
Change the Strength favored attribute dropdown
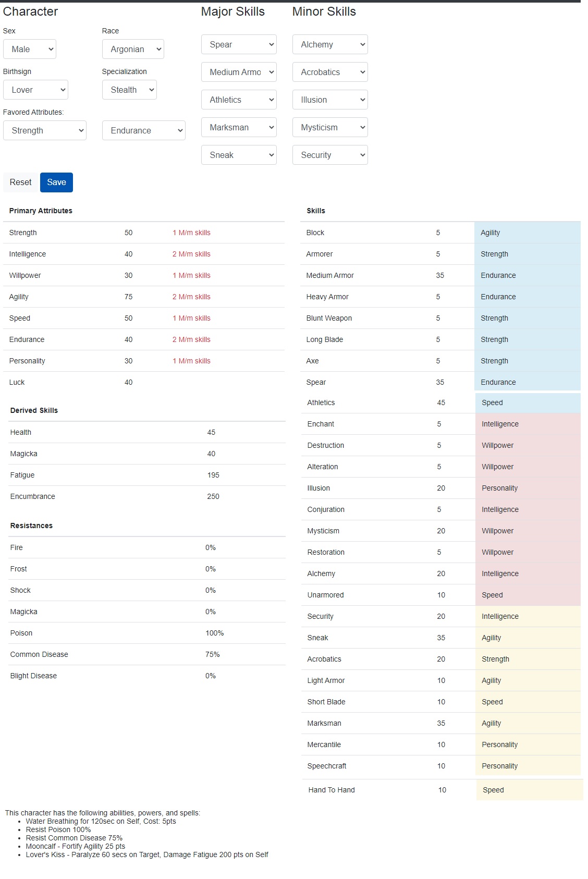tap(45, 130)
